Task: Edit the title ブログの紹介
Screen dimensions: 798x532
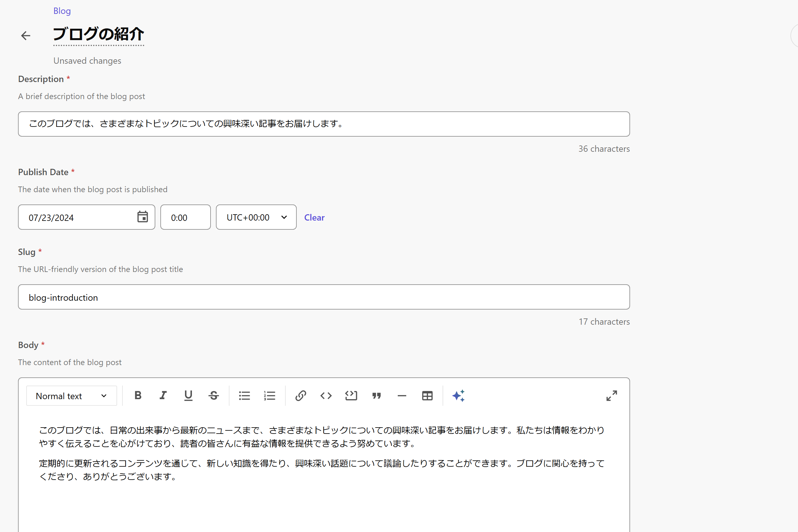Action: tap(98, 34)
